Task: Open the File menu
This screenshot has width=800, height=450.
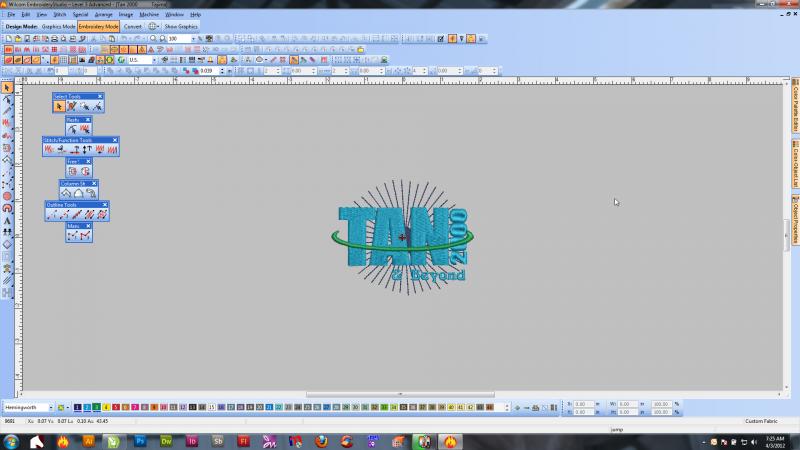Action: click(x=11, y=15)
